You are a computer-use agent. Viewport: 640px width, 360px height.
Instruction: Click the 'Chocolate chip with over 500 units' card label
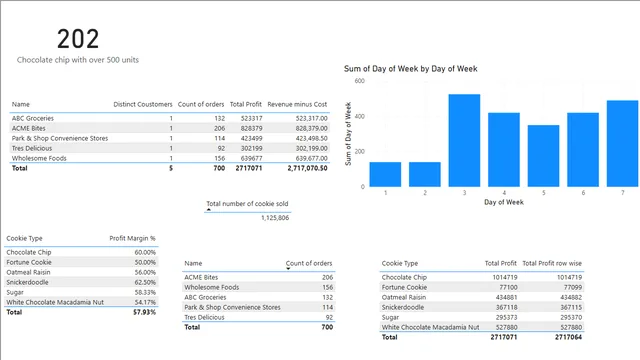[x=78, y=60]
